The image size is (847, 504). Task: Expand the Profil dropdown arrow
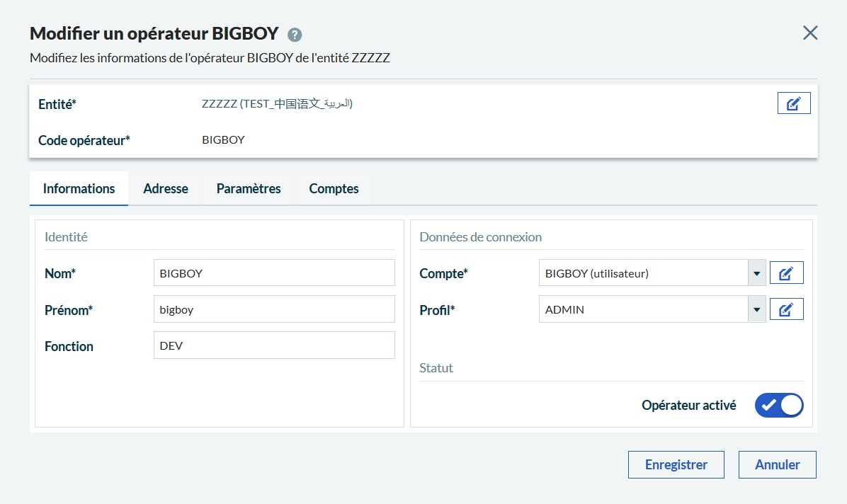coord(756,309)
